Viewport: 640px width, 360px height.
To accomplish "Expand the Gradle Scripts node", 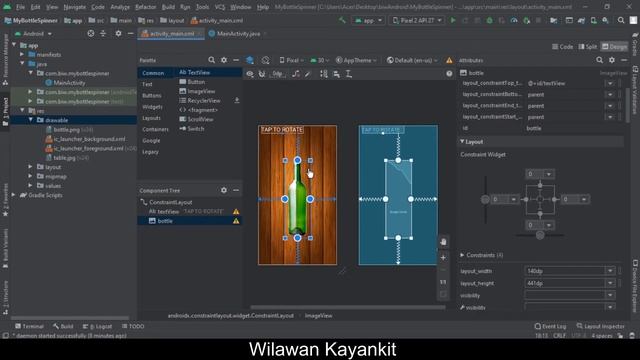I will (x=13, y=195).
